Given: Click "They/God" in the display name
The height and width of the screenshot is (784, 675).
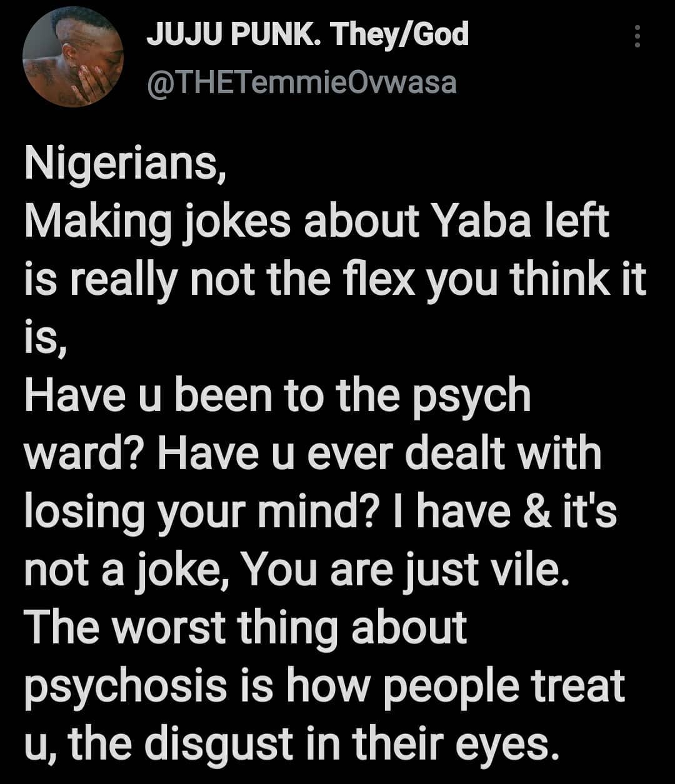Looking at the screenshot, I should [x=400, y=34].
